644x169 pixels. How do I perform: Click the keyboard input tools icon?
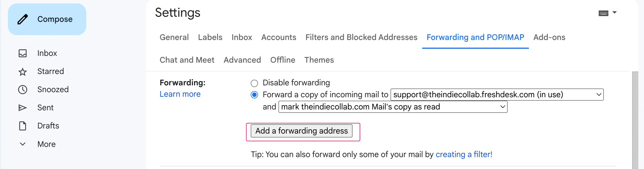[x=603, y=13]
